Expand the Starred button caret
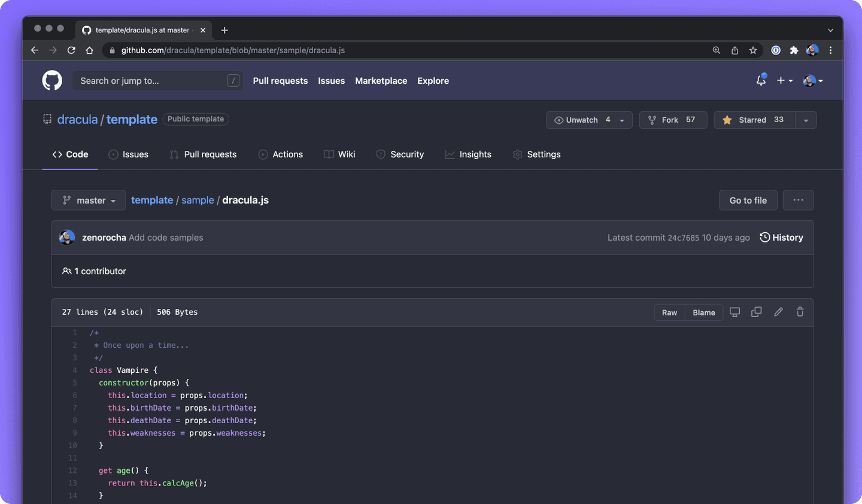The width and height of the screenshot is (862, 504). 806,120
